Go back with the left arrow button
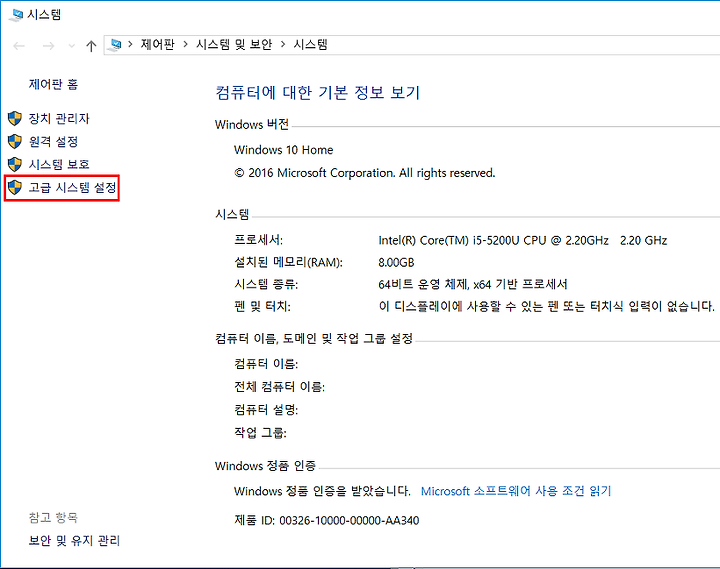This screenshot has width=720, height=569. [19, 45]
